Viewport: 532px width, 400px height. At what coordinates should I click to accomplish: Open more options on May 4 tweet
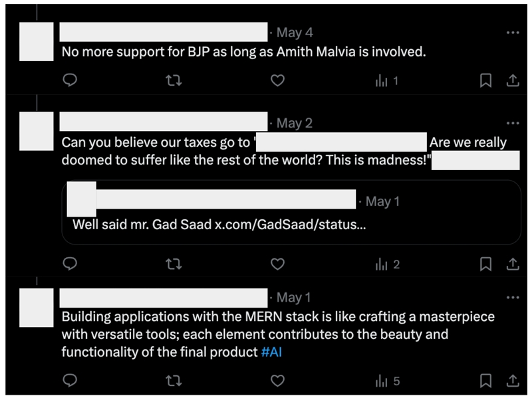[512, 32]
